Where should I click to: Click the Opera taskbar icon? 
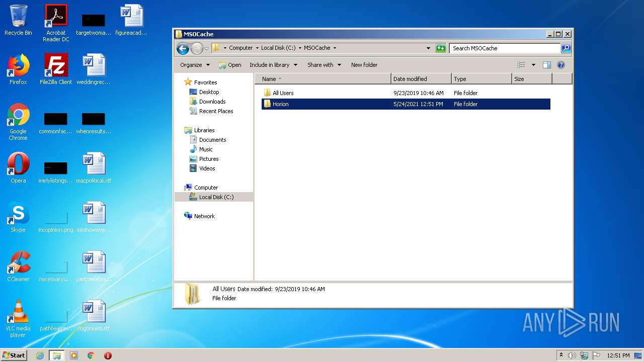(x=108, y=355)
